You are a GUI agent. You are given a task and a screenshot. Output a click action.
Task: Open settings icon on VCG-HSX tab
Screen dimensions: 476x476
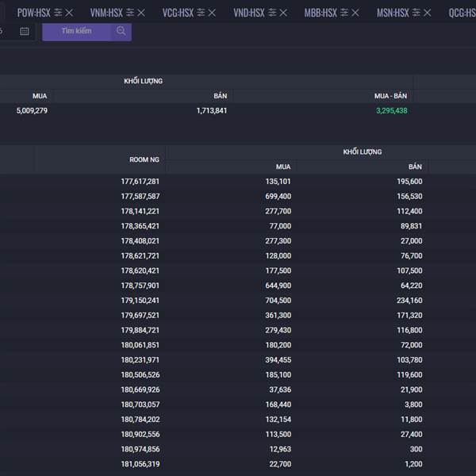pos(201,13)
